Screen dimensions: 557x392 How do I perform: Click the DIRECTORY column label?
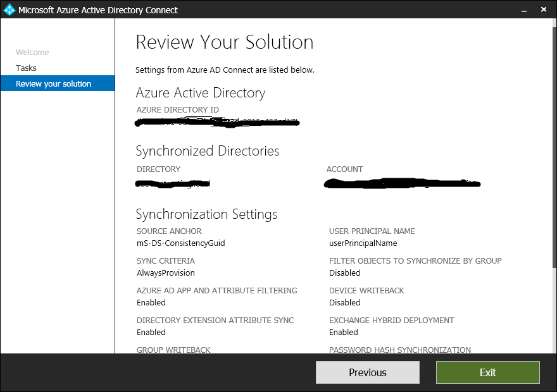tap(158, 169)
